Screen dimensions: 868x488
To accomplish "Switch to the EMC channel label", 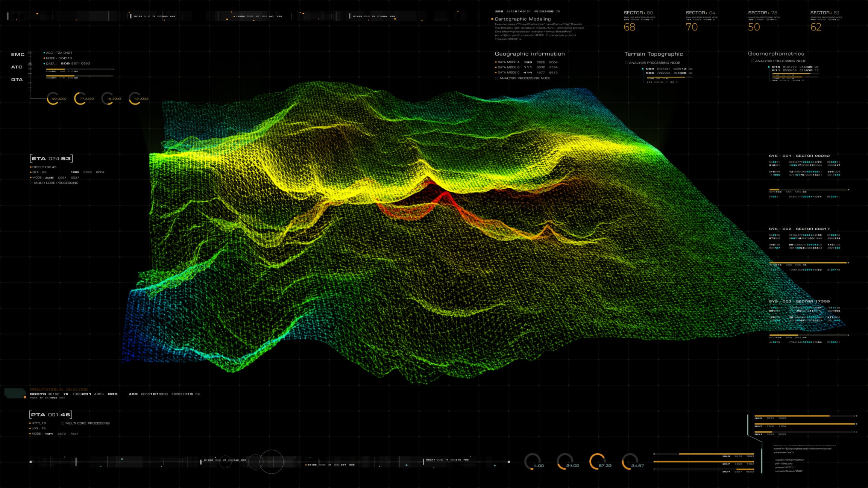I will point(18,55).
